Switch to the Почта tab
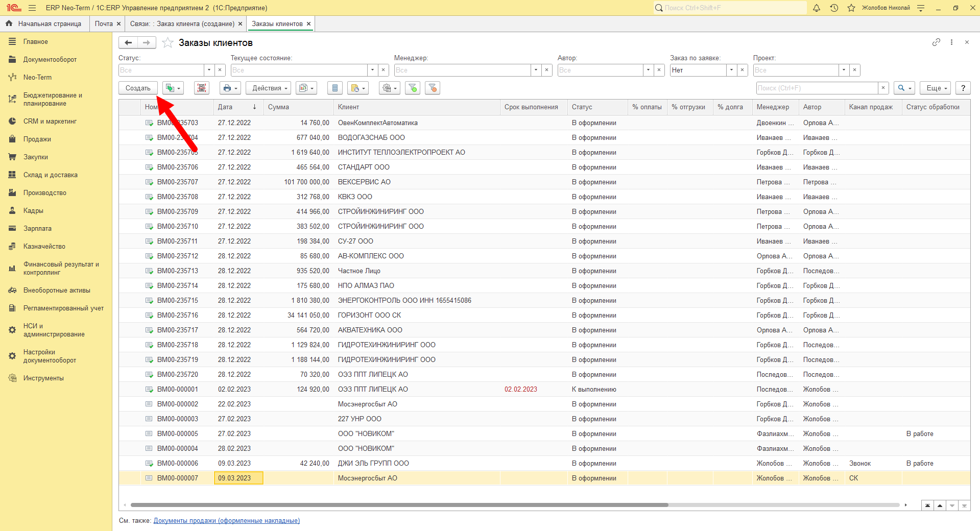This screenshot has width=980, height=531. coord(104,23)
